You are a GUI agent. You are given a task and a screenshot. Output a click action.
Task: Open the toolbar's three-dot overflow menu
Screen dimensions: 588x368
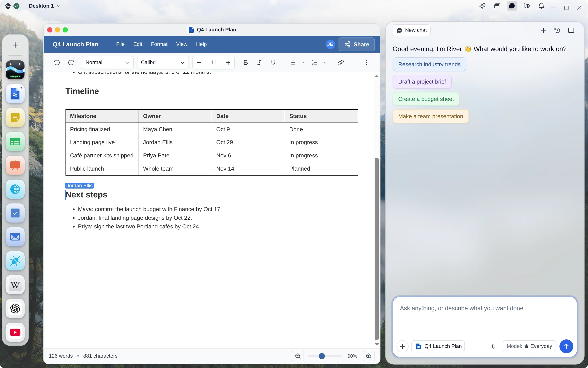tap(366, 63)
